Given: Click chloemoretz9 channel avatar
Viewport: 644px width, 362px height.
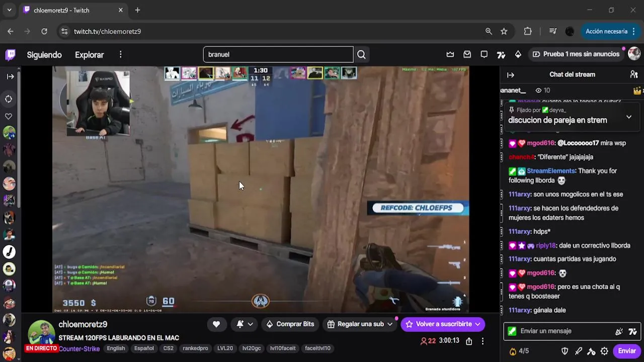Looking at the screenshot, I should coord(41,333).
